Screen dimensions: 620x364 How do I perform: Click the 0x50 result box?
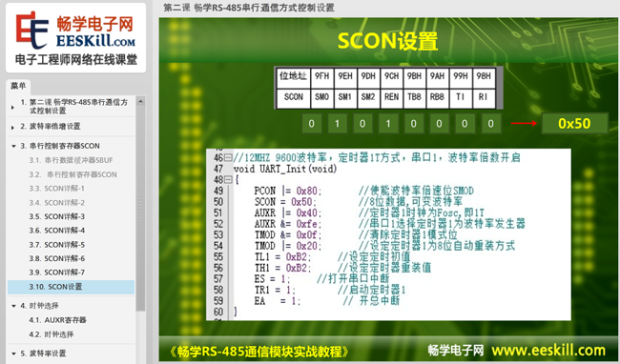click(x=574, y=124)
